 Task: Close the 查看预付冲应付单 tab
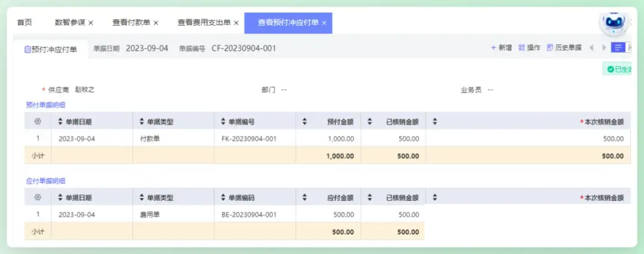(324, 23)
